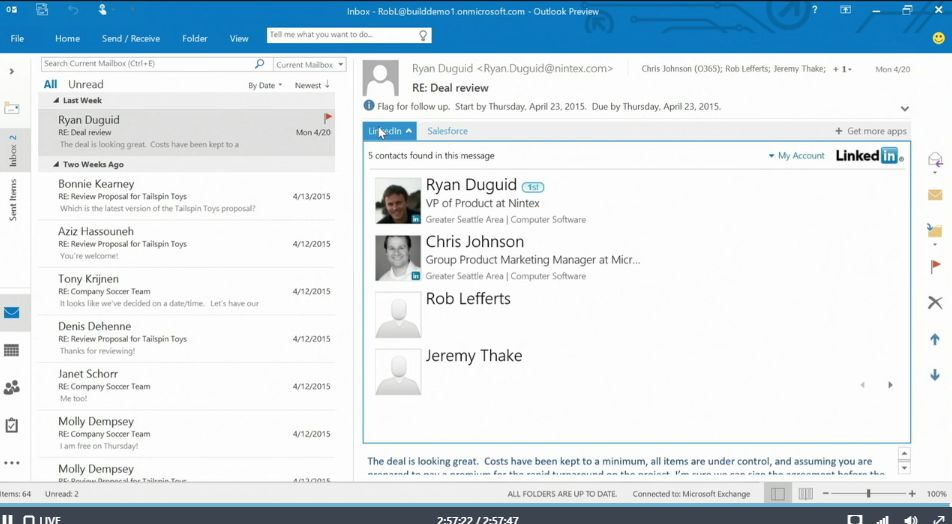Open People view in navigation bar
Screen dimensions: 952x524
click(12, 387)
